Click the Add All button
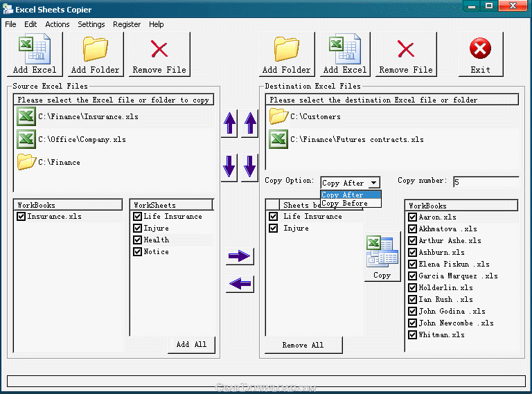The image size is (532, 394). 191,345
